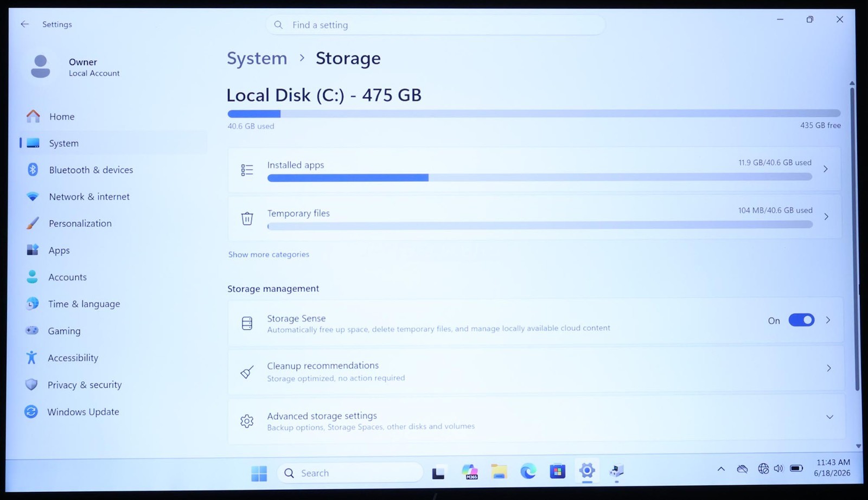The image size is (868, 500).
Task: Go to Home settings page
Action: 62,117
